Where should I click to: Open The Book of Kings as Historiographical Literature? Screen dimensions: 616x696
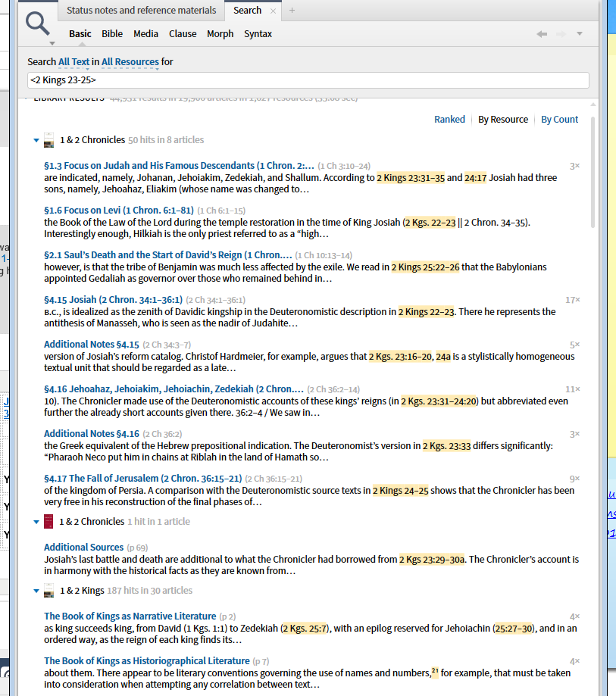coord(147,661)
